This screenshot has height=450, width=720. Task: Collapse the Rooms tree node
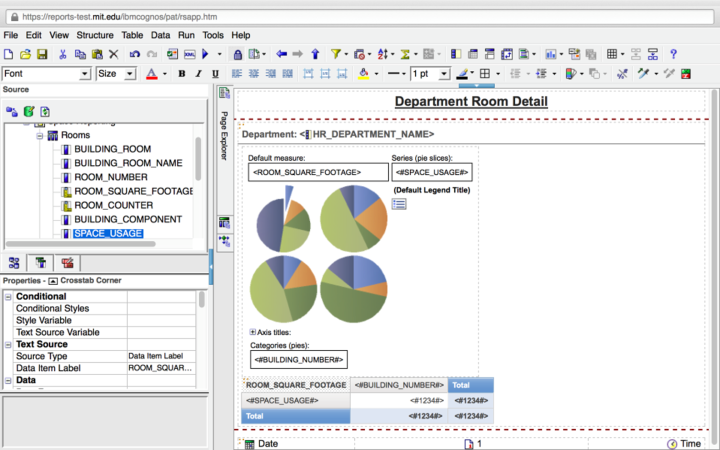coord(41,135)
